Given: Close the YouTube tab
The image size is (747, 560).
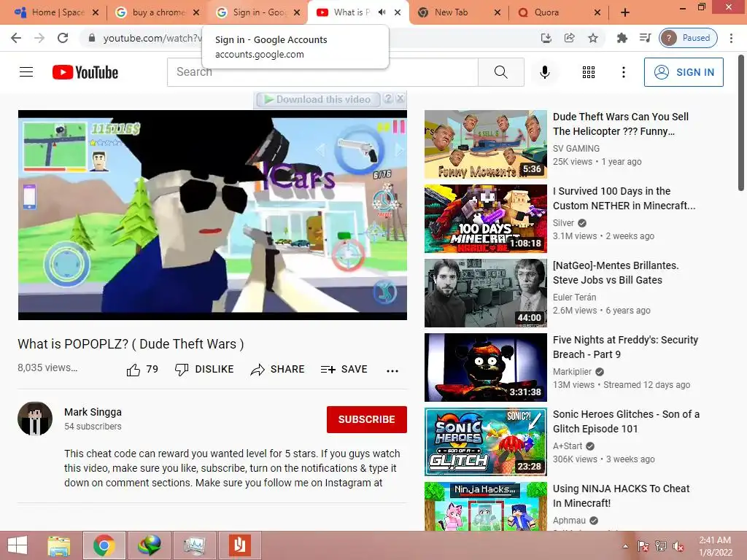Looking at the screenshot, I should coord(398,12).
